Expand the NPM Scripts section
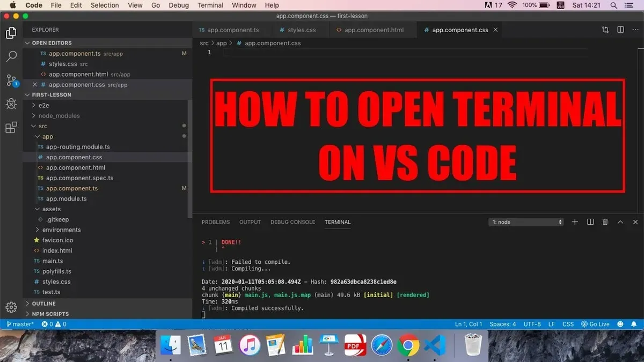 pos(107,314)
